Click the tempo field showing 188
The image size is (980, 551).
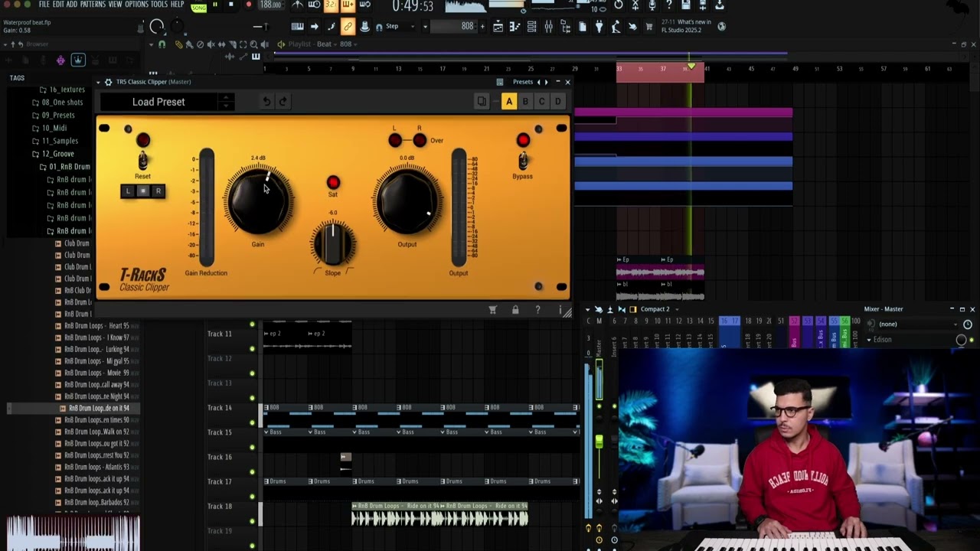(x=270, y=5)
